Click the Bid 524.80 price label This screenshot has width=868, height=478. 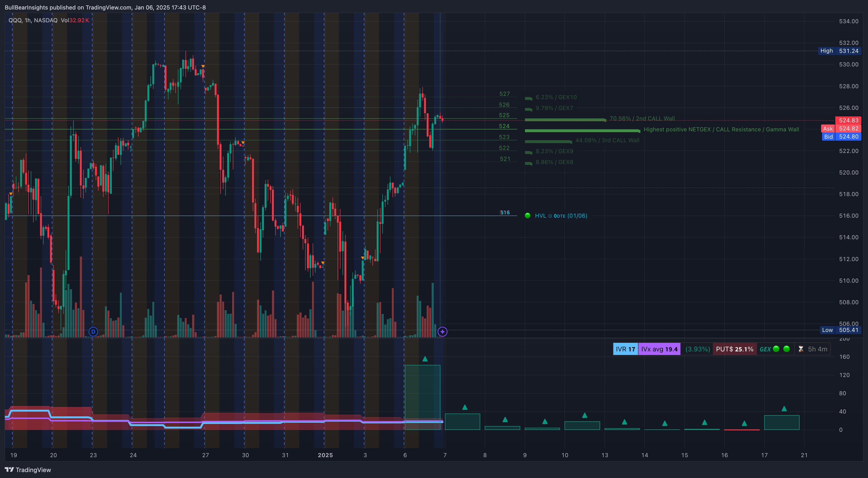tap(841, 137)
